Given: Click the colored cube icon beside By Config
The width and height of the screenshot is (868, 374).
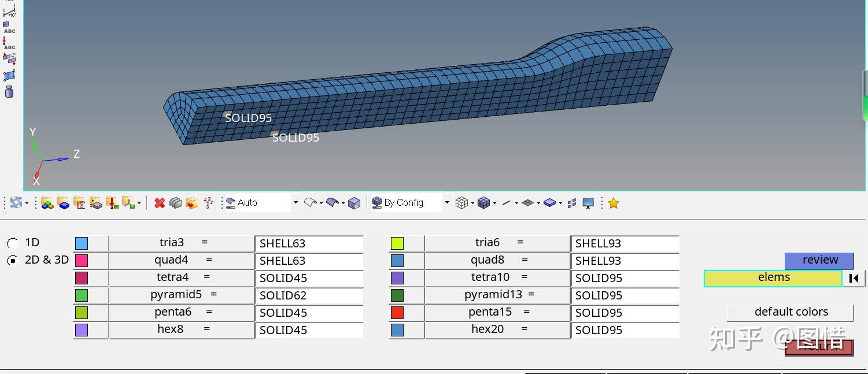Looking at the screenshot, I should [377, 202].
